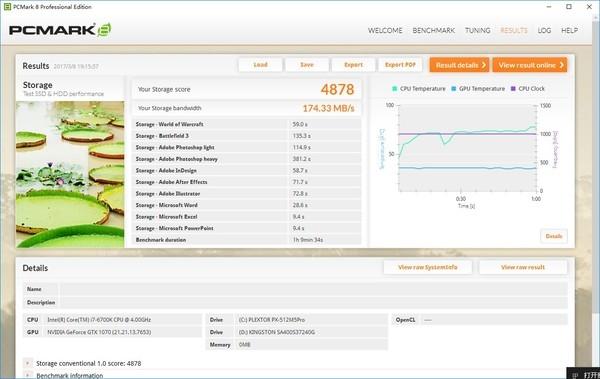Click the CPU value Intel Core i7-6700K

pyautogui.click(x=99, y=320)
